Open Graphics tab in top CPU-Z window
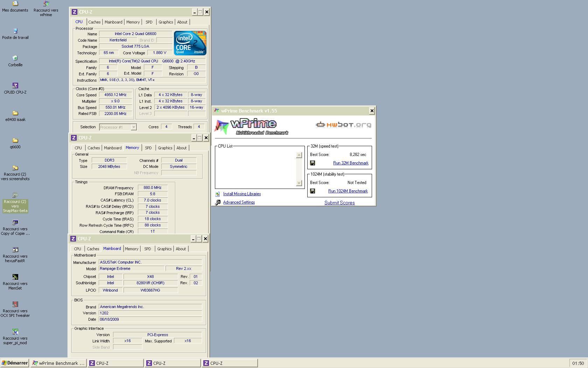This screenshot has height=368, width=588. [166, 22]
